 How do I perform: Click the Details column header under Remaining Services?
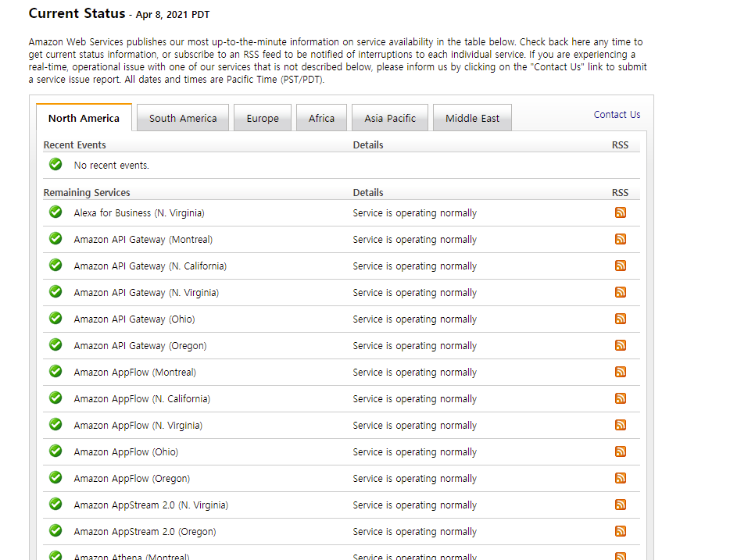click(x=368, y=192)
